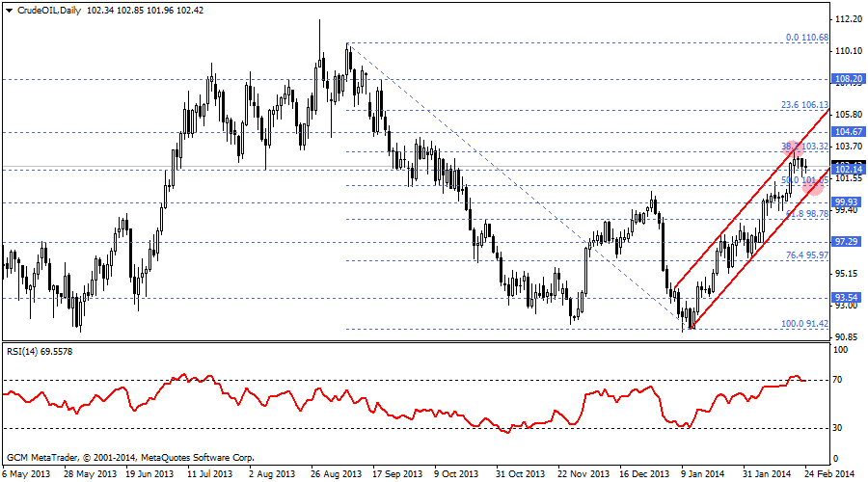Click the triangle arrow beside CrudeOIL,Daily
868x482 pixels.
9,10
